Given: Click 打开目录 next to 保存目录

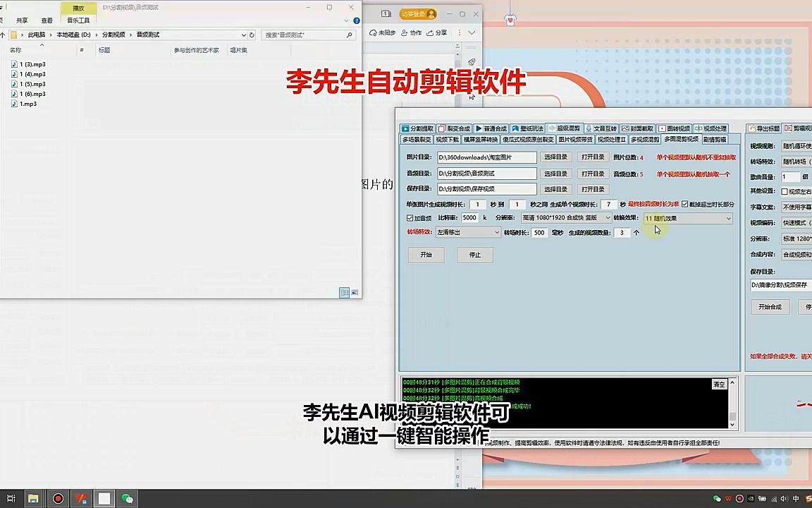Looking at the screenshot, I should (x=592, y=189).
